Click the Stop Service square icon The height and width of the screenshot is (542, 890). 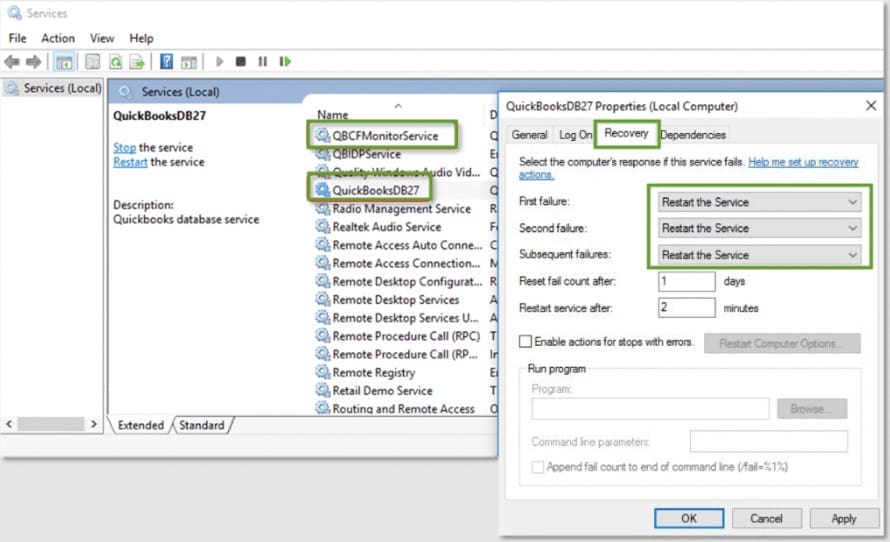click(241, 61)
